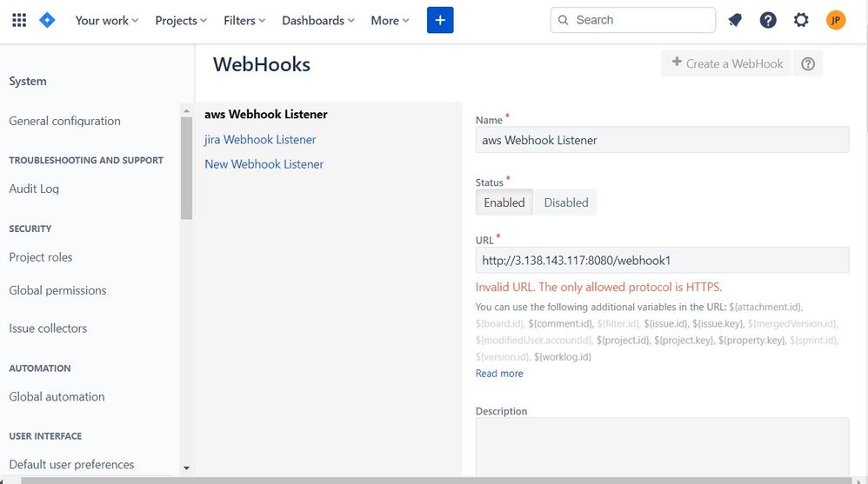Click the Jira diamond logo
868x484 pixels.
(x=47, y=21)
